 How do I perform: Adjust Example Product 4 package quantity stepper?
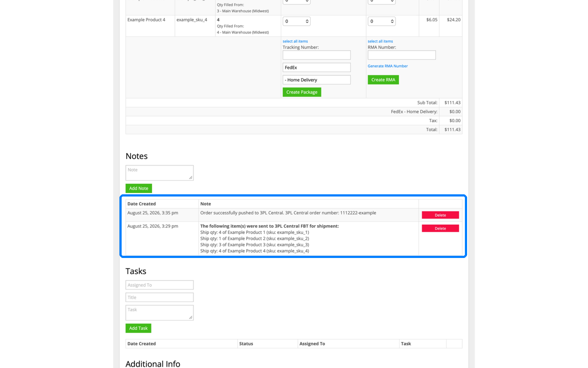pos(297,21)
